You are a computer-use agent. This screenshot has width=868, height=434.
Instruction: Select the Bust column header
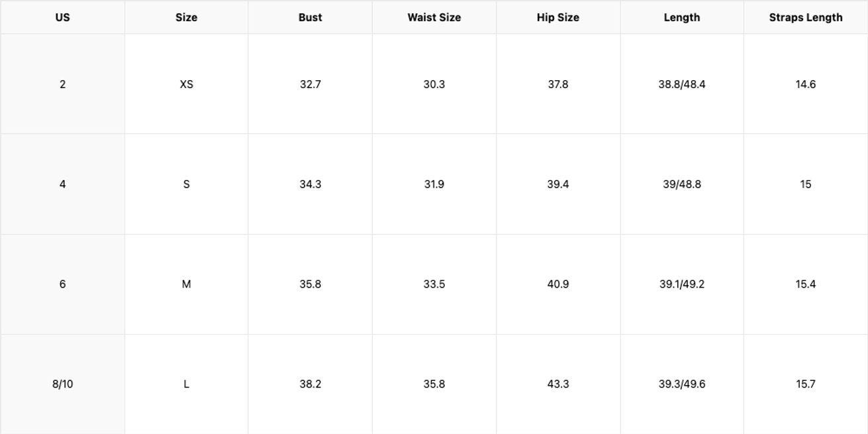click(x=310, y=18)
